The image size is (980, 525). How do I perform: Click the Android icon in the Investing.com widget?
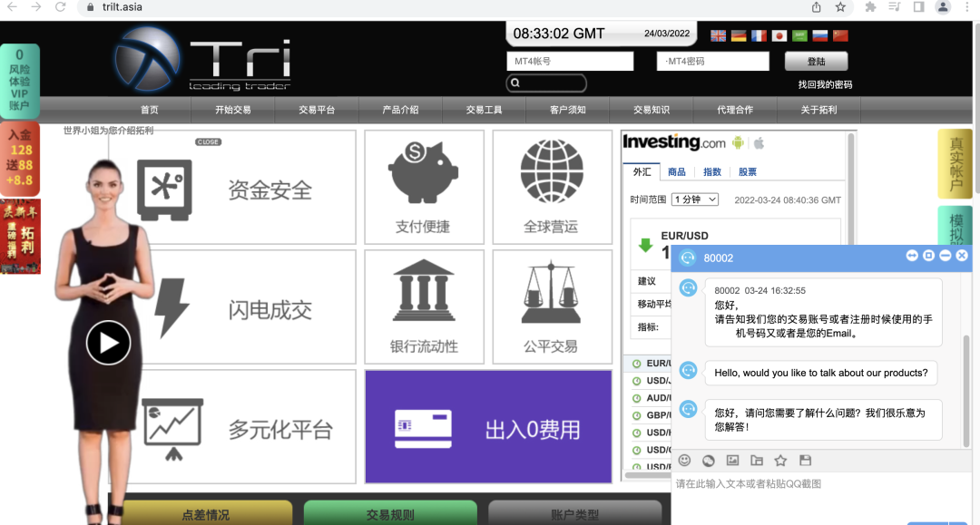click(738, 142)
